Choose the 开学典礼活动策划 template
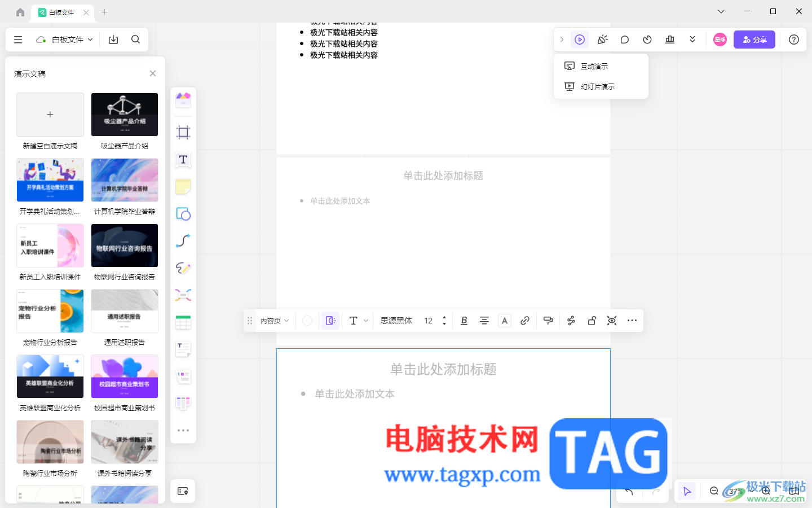Image resolution: width=812 pixels, height=508 pixels. pyautogui.click(x=50, y=180)
